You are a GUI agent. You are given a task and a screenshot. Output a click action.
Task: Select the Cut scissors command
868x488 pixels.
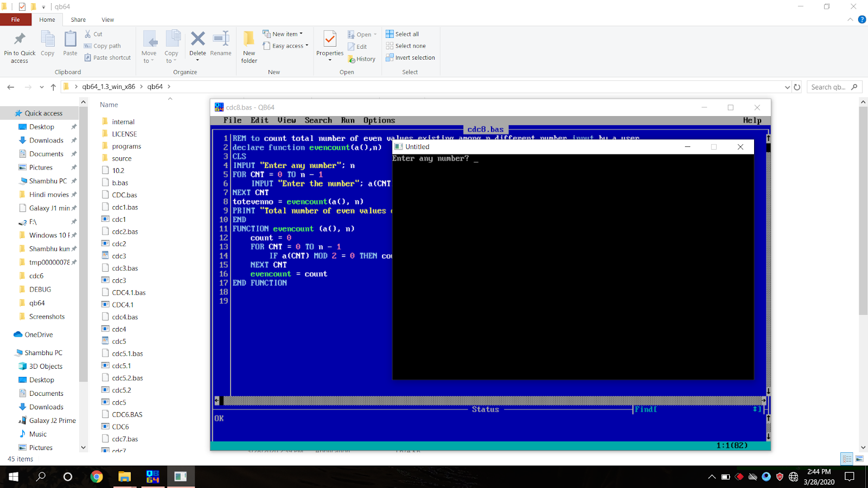93,34
